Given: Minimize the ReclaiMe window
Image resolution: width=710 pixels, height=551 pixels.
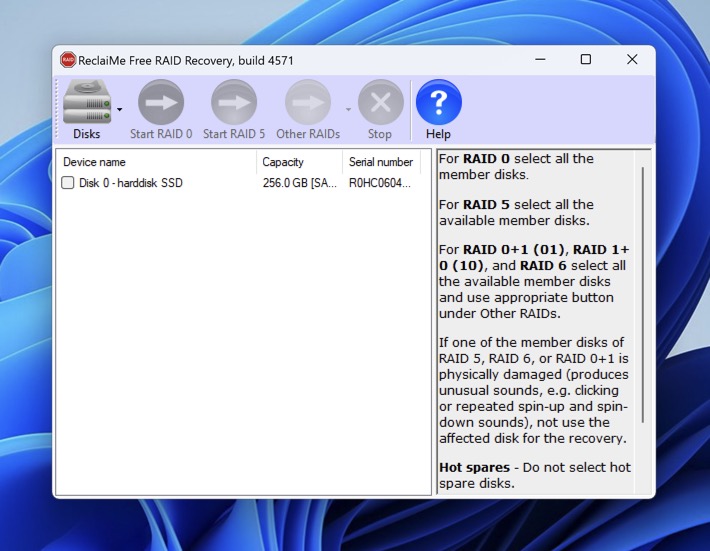Looking at the screenshot, I should [x=539, y=60].
